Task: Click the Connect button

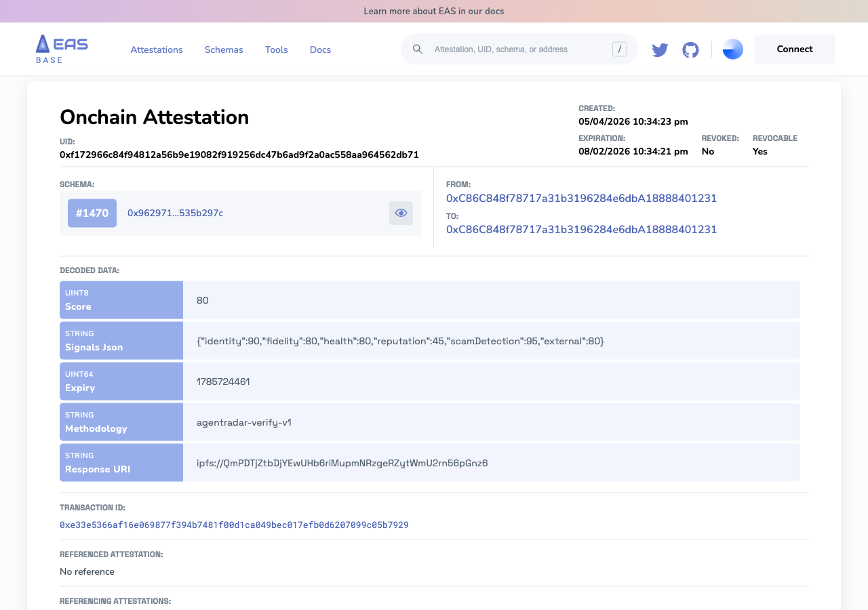Action: 795,49
